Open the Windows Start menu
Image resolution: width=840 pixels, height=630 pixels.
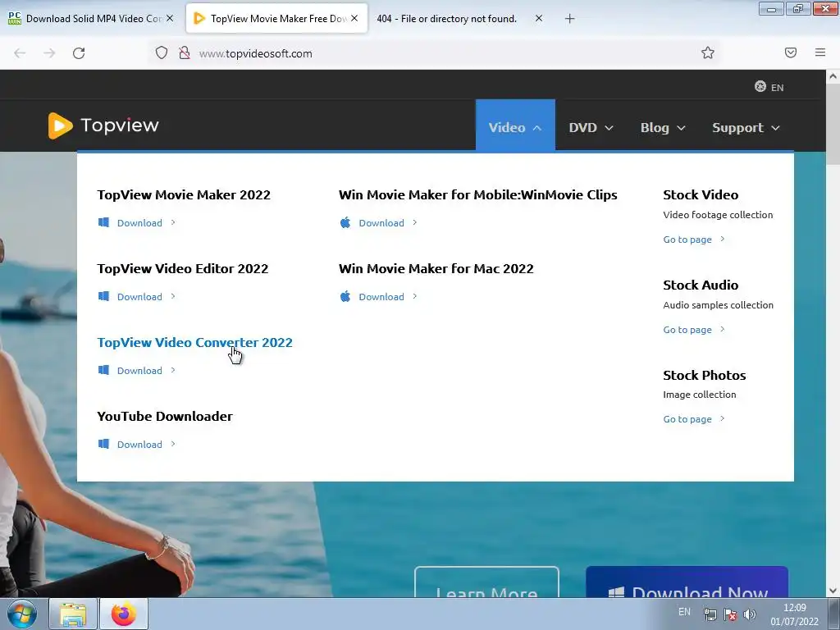click(x=22, y=614)
